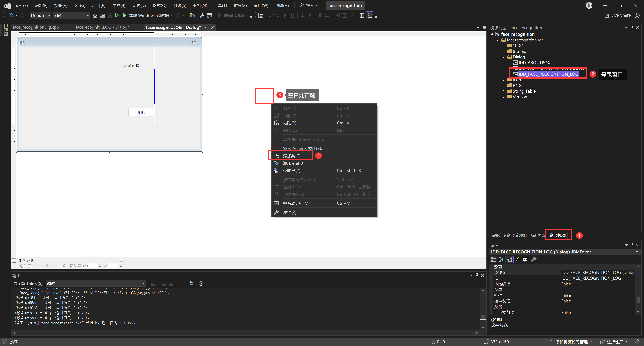Toggle word wrap in Output pane
The width and height of the screenshot is (644, 346).
(191, 283)
